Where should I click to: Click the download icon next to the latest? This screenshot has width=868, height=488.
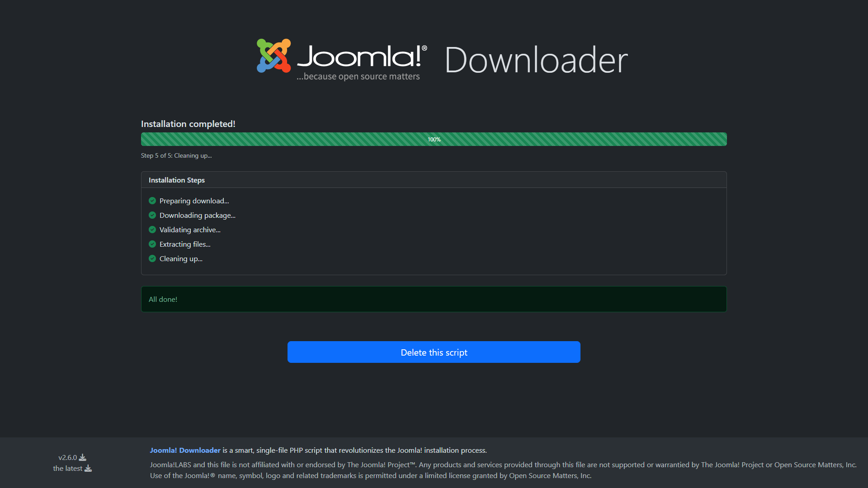[x=88, y=468]
